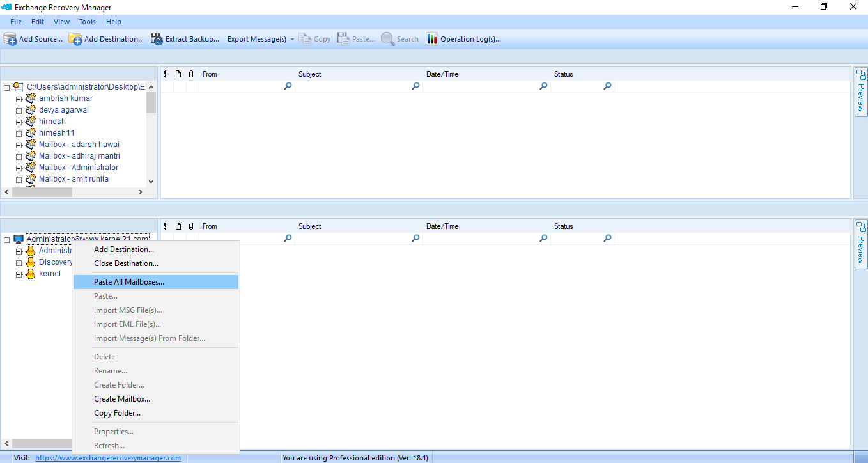The width and height of the screenshot is (868, 463).
Task: Click the Status filter search icon in top pane
Action: (x=607, y=86)
